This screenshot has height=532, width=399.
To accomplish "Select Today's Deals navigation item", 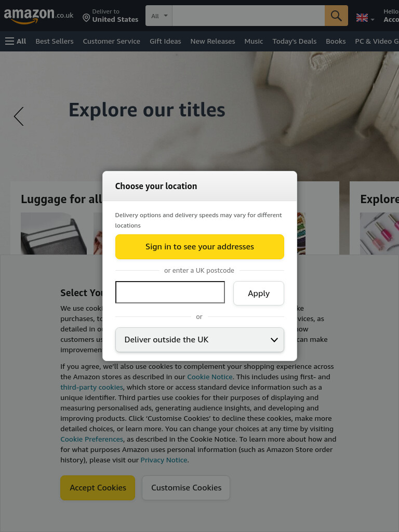I will click(295, 42).
